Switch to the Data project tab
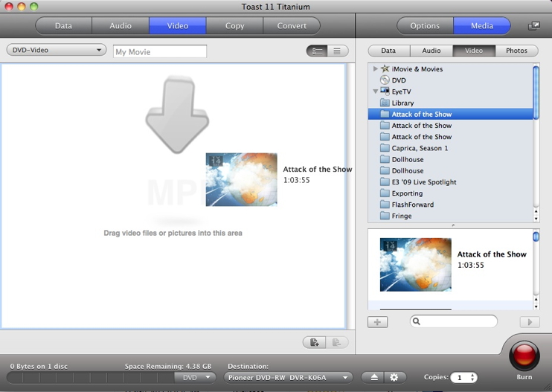552x392 pixels. 64,26
